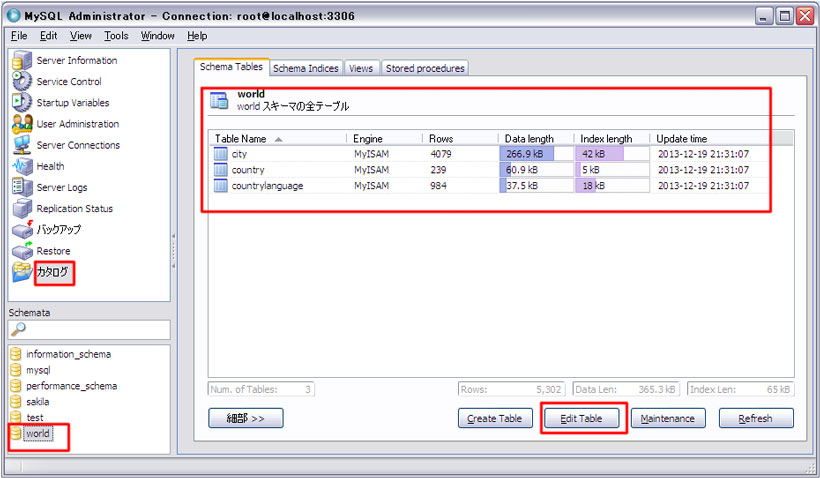820x478 pixels.
Task: Click the Edit Table button
Action: pyautogui.click(x=582, y=418)
